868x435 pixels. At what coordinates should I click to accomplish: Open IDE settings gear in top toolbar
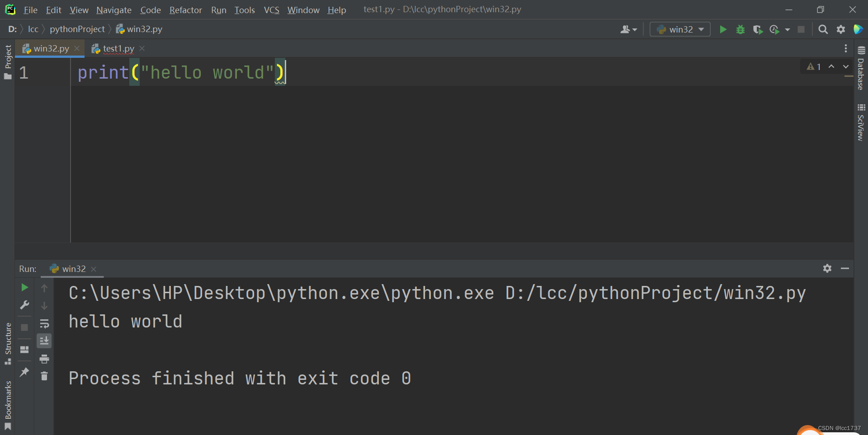coord(841,29)
